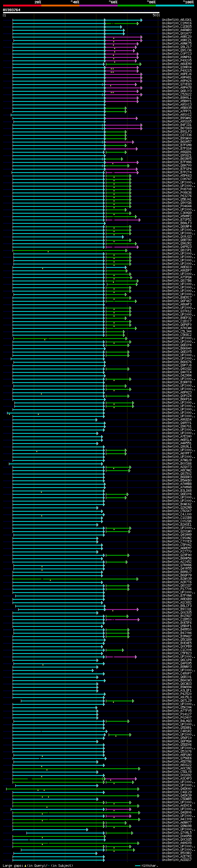Open hit UniRef100_Q01A77
This screenshot has height=868, width=197.
(177, 33)
